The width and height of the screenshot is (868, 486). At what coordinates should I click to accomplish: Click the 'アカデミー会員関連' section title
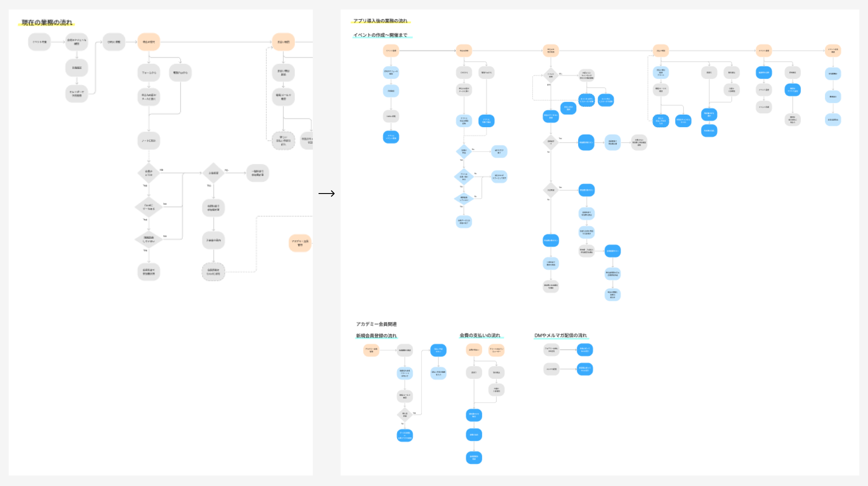pos(376,324)
